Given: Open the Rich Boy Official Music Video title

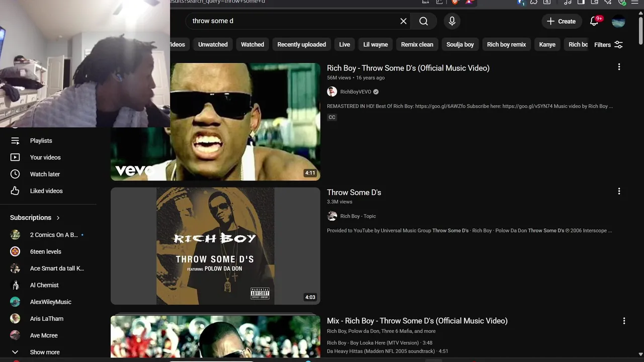Looking at the screenshot, I should 408,68.
